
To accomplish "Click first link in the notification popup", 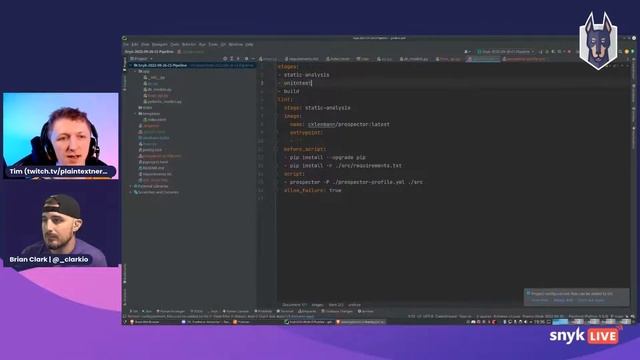I will pos(540,300).
